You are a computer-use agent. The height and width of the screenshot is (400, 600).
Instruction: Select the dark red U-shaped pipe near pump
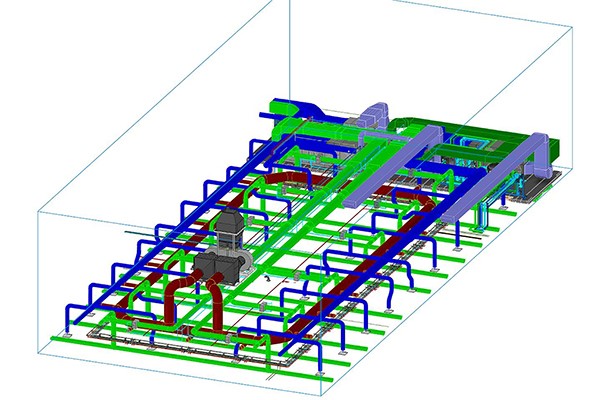(x=177, y=297)
